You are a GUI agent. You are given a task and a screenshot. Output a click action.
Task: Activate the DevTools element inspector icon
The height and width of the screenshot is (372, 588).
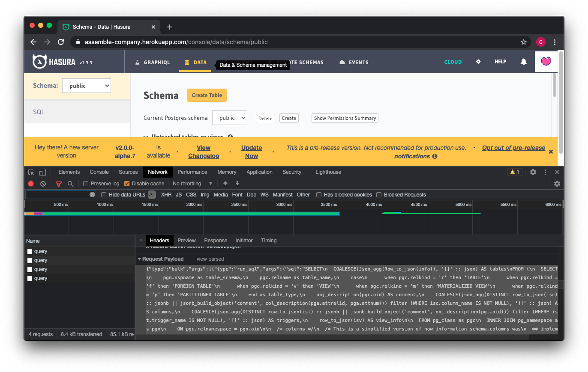[31, 172]
